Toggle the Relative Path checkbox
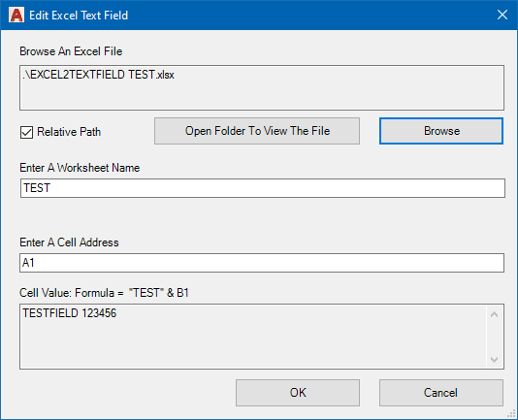518x420 pixels. (x=26, y=132)
